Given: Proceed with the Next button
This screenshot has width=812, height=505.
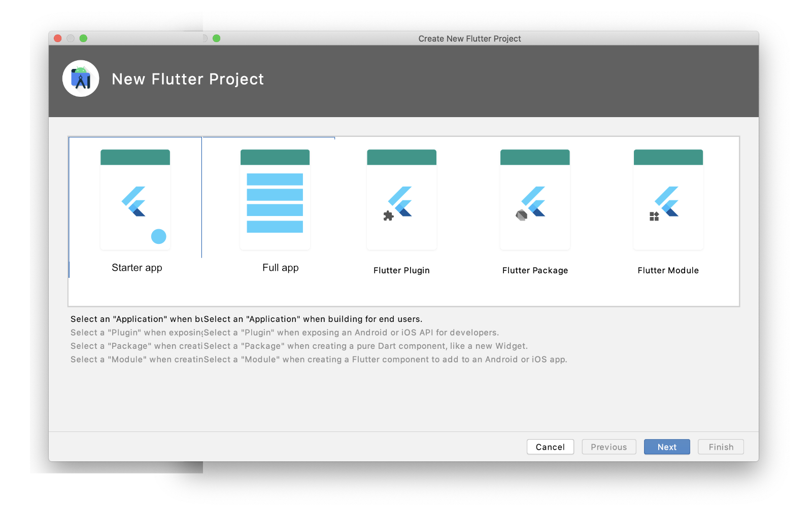Looking at the screenshot, I should (667, 447).
